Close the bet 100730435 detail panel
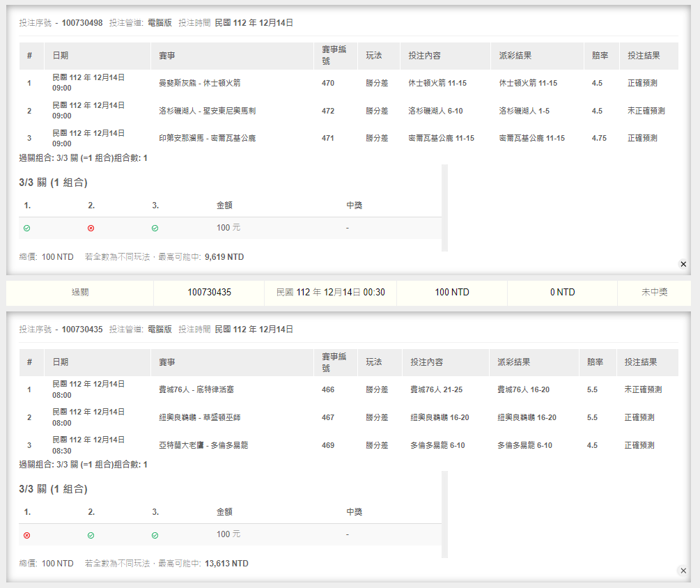 click(x=683, y=571)
